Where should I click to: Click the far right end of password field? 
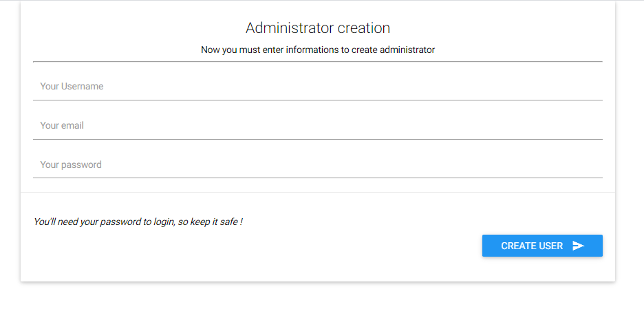click(592, 165)
